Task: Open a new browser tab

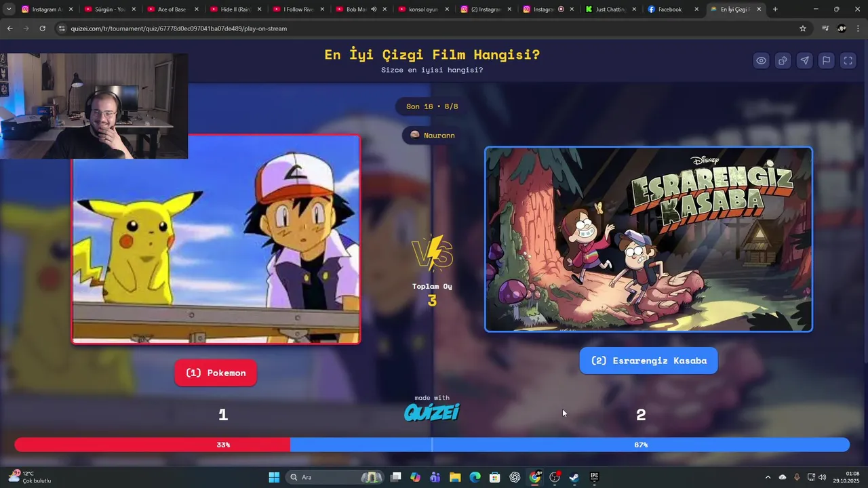Action: pos(775,9)
